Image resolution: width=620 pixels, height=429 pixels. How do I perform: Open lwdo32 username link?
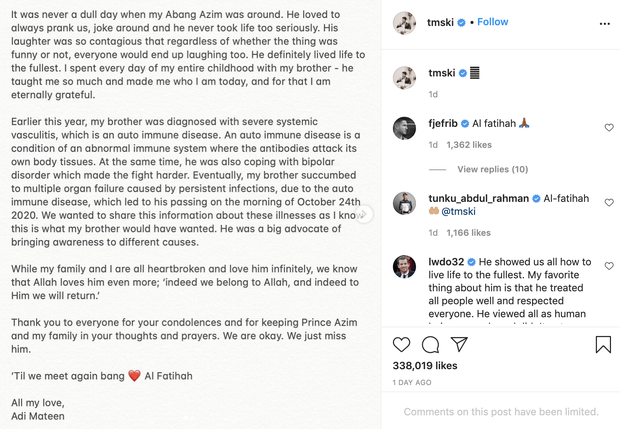click(x=444, y=261)
